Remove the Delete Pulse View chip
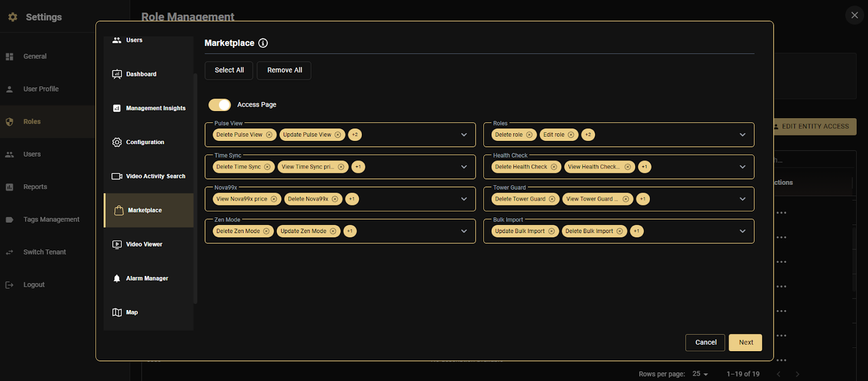 (269, 135)
